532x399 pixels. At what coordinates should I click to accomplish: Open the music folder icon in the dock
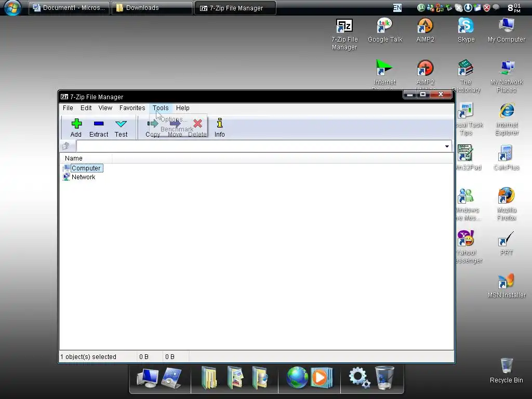260,378
